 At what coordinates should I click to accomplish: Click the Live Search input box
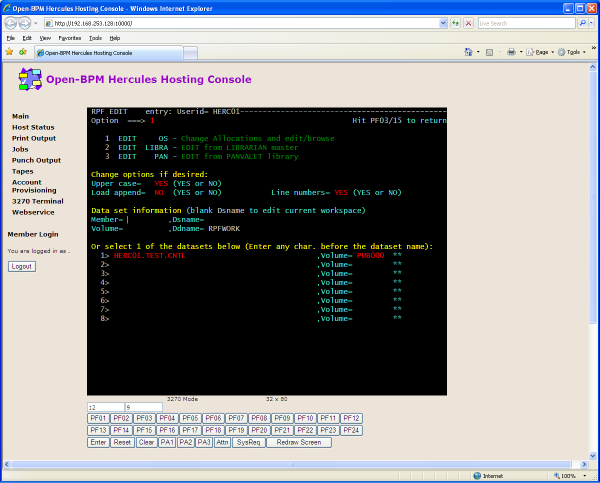(527, 23)
